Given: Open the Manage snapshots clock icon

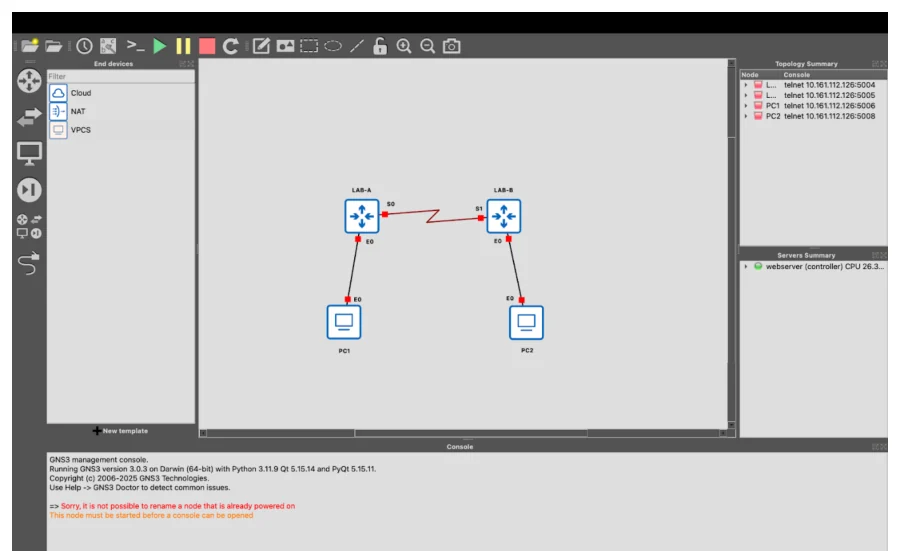Looking at the screenshot, I should pyautogui.click(x=84, y=46).
